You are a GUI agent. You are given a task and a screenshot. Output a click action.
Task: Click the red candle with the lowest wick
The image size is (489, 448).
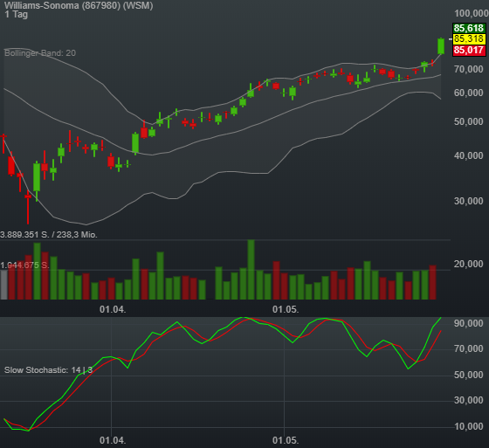28,206
